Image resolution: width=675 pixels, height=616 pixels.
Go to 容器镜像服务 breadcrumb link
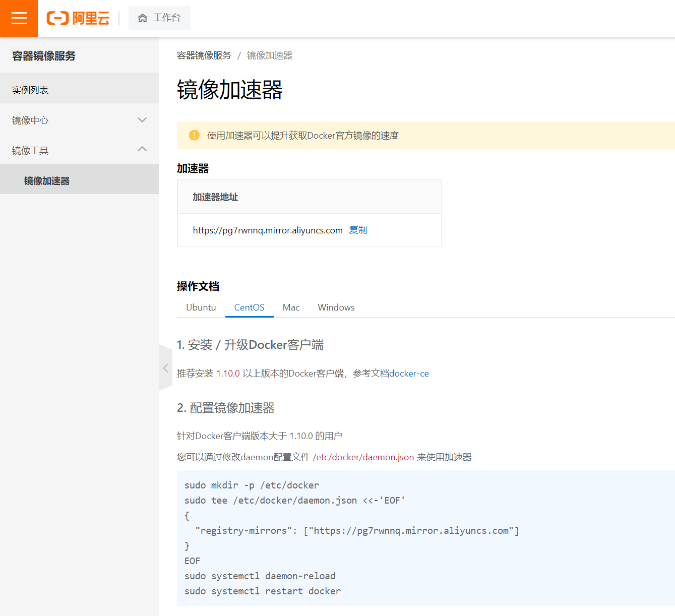coord(204,55)
